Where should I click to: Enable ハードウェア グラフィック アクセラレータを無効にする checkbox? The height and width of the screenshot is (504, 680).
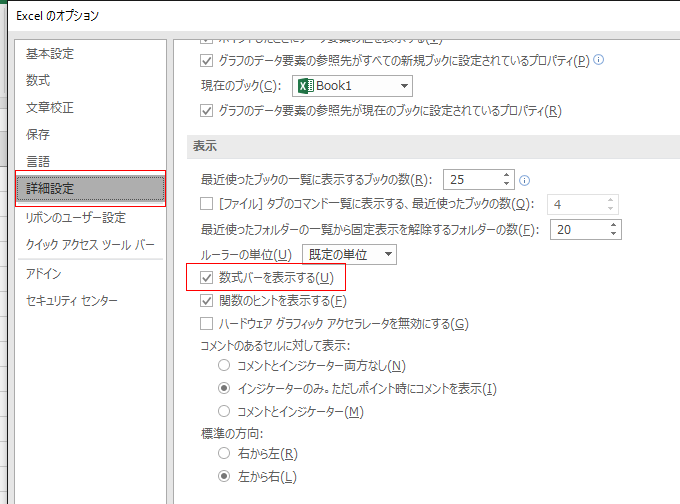pyautogui.click(x=206, y=324)
